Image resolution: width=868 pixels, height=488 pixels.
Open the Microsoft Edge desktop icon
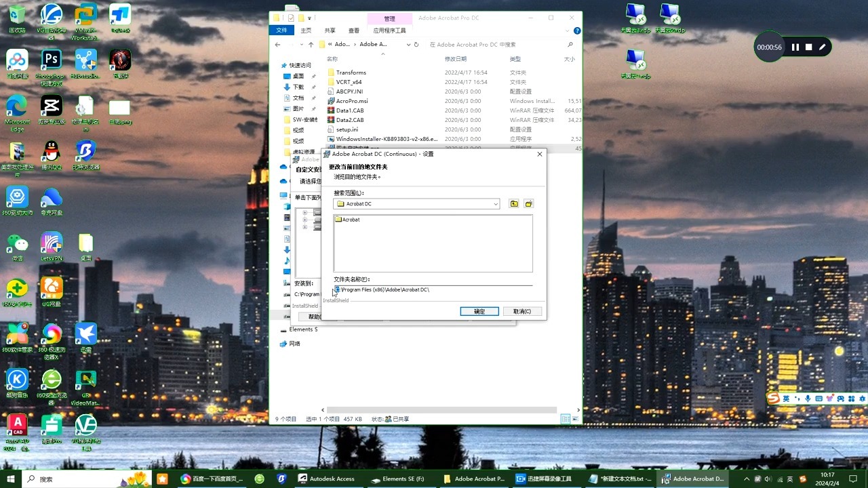tap(17, 113)
